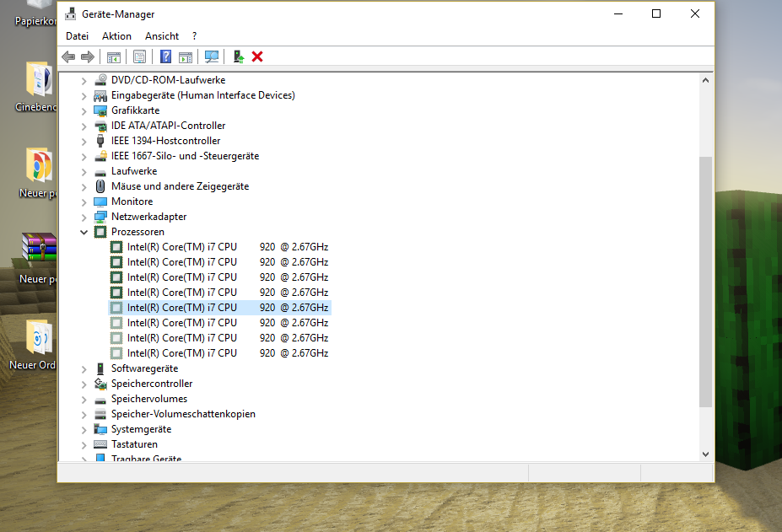Screen dimensions: 782x532
Task: Expand the Laufwerke node
Action: click(x=84, y=172)
